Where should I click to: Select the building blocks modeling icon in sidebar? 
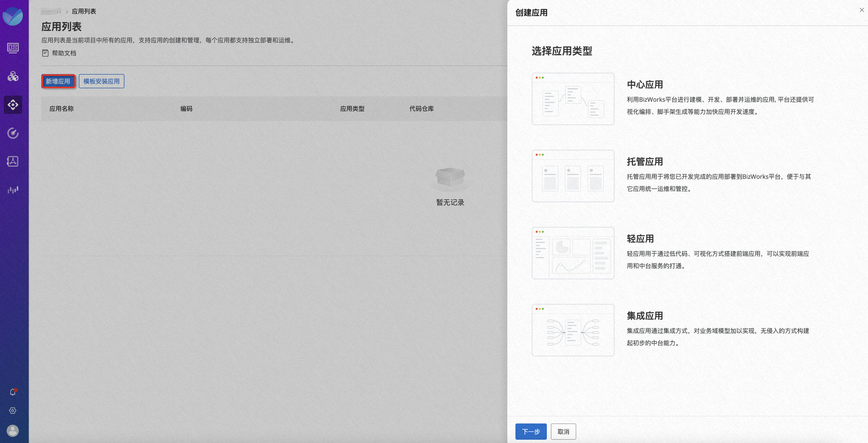(13, 77)
